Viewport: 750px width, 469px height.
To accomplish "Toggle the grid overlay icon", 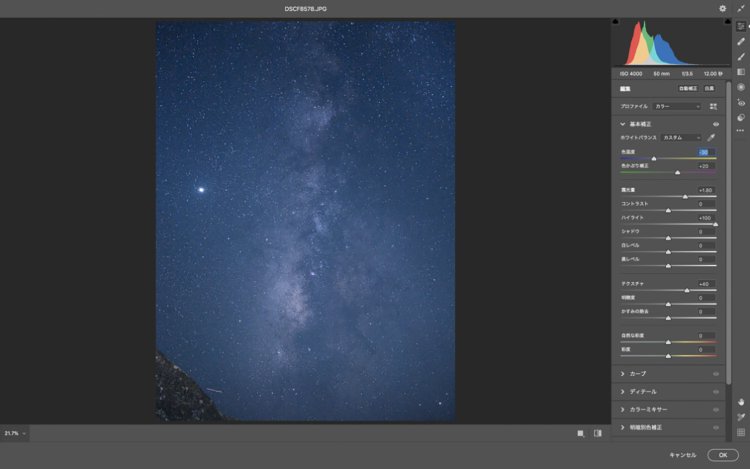I will coord(741,432).
